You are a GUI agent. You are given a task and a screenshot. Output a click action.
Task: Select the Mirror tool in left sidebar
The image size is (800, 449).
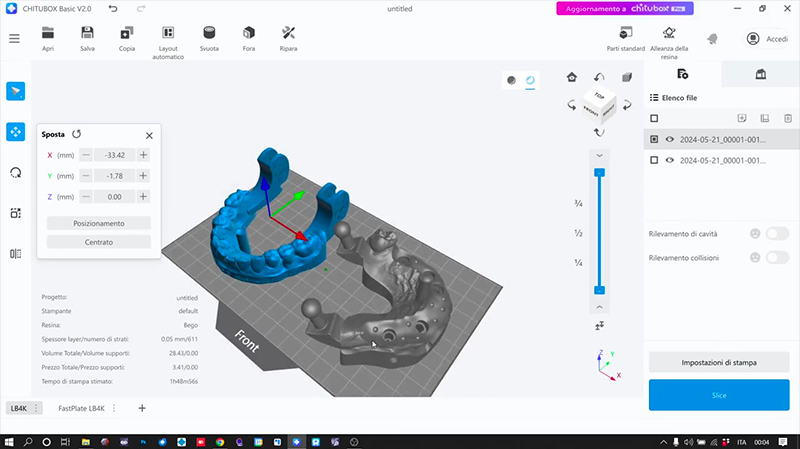(15, 254)
